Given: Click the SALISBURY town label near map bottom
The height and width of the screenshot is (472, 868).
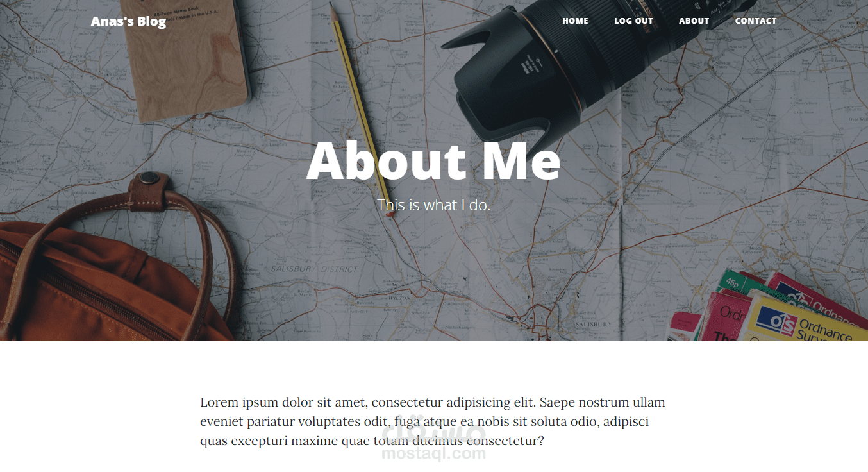Looking at the screenshot, I should [594, 325].
